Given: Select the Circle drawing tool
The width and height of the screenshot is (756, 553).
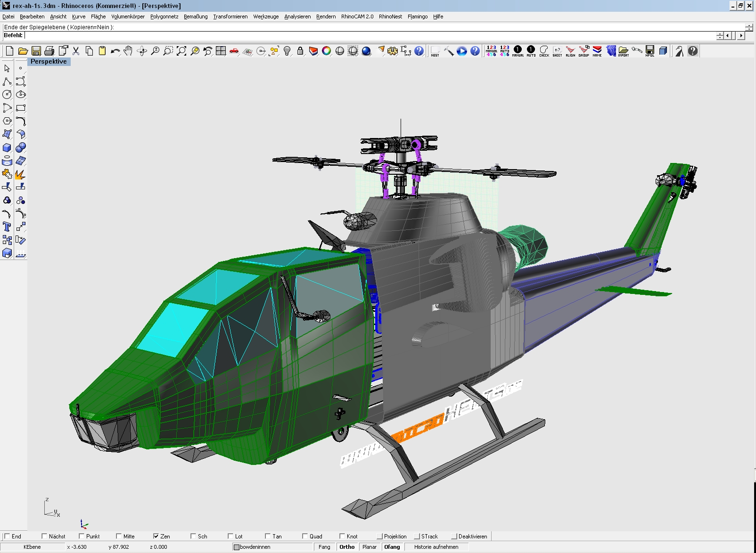Looking at the screenshot, I should [7, 95].
